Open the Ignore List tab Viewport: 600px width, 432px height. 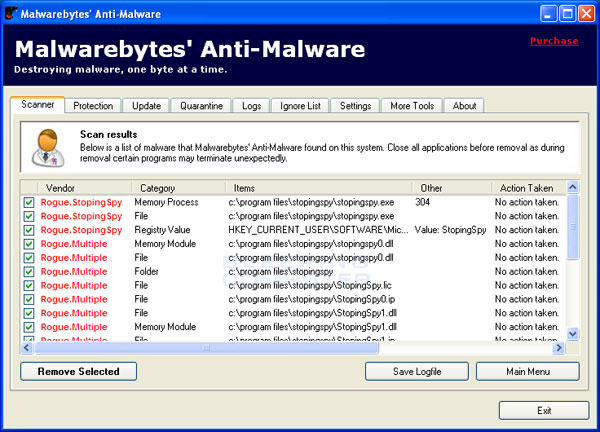pyautogui.click(x=300, y=106)
